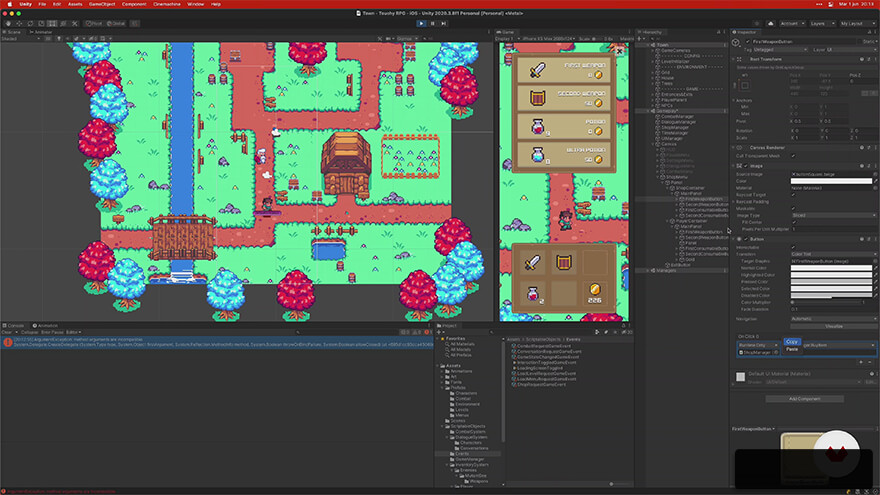The image size is (880, 495).
Task: Select the Move tool in the toolbar
Action: pos(20,22)
